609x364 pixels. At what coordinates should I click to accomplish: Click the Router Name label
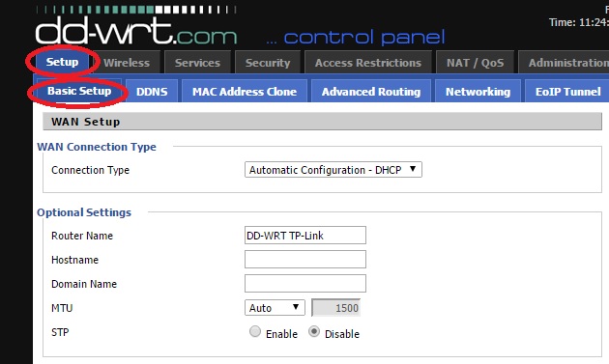point(82,236)
